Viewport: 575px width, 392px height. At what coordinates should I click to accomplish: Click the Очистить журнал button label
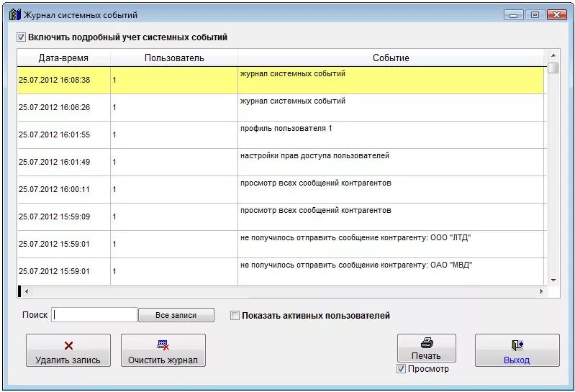point(163,360)
